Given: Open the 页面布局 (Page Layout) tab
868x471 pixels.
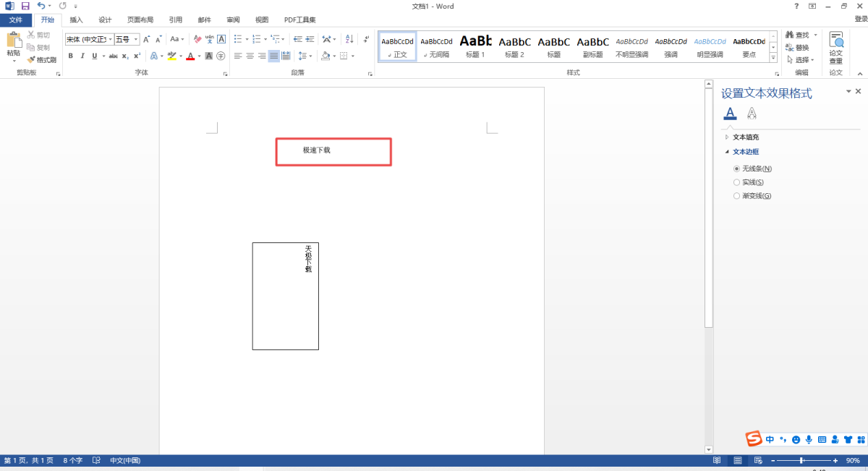Looking at the screenshot, I should pyautogui.click(x=140, y=20).
